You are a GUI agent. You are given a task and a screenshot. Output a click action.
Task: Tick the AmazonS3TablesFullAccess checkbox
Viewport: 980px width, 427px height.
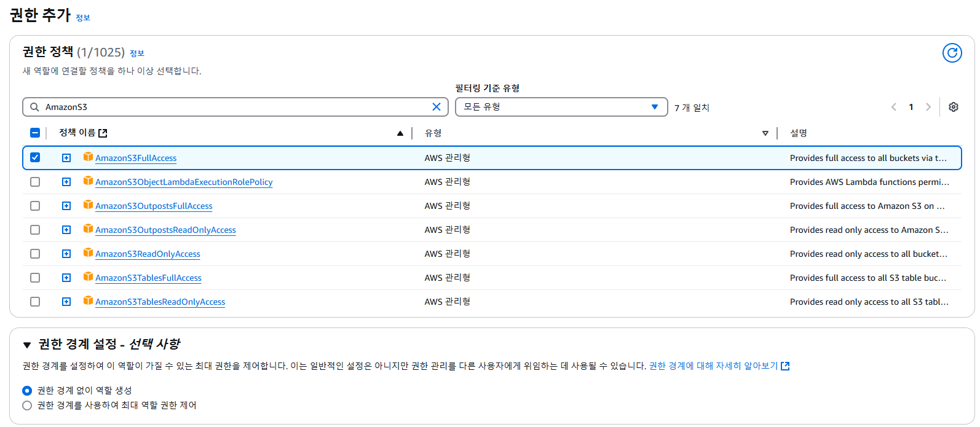[x=35, y=278]
